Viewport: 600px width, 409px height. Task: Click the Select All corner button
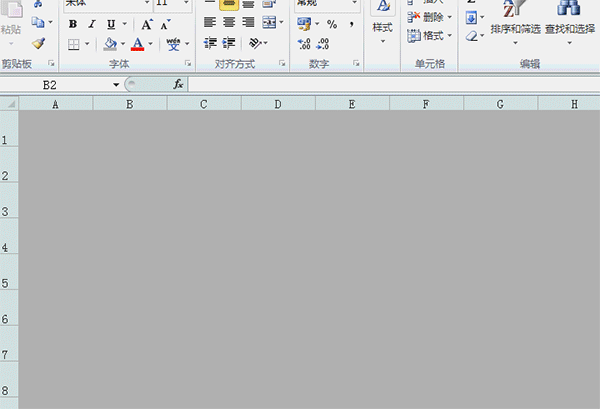point(9,104)
